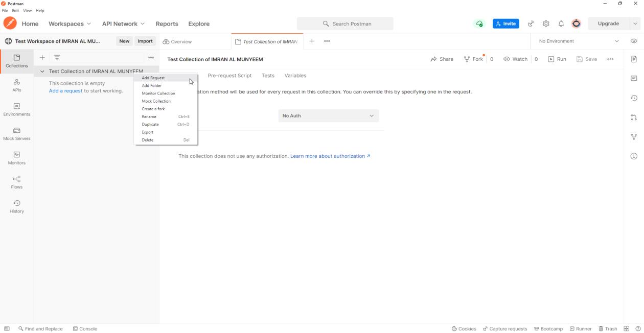Switch to the Tests tab
Image resolution: width=644 pixels, height=333 pixels.
[268, 76]
